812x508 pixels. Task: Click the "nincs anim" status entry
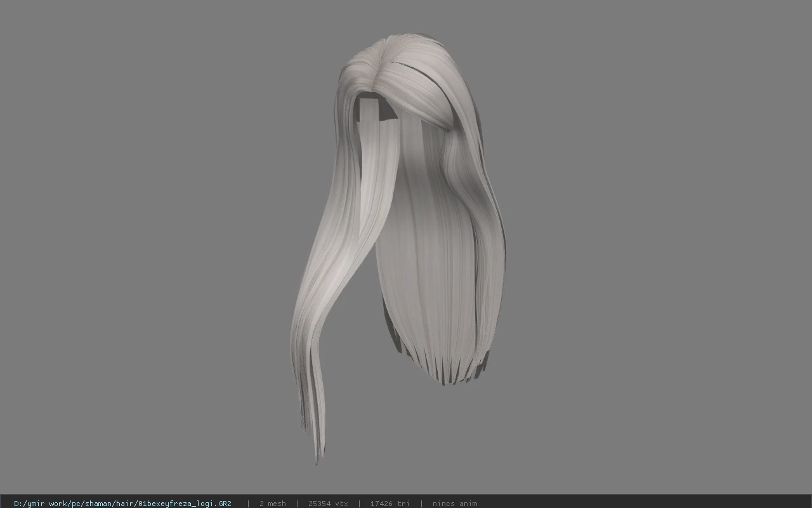pos(455,504)
